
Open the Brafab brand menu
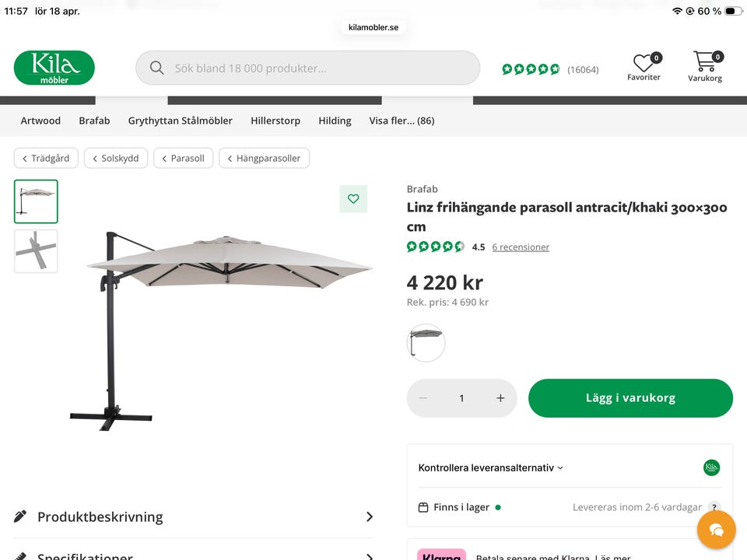[94, 121]
